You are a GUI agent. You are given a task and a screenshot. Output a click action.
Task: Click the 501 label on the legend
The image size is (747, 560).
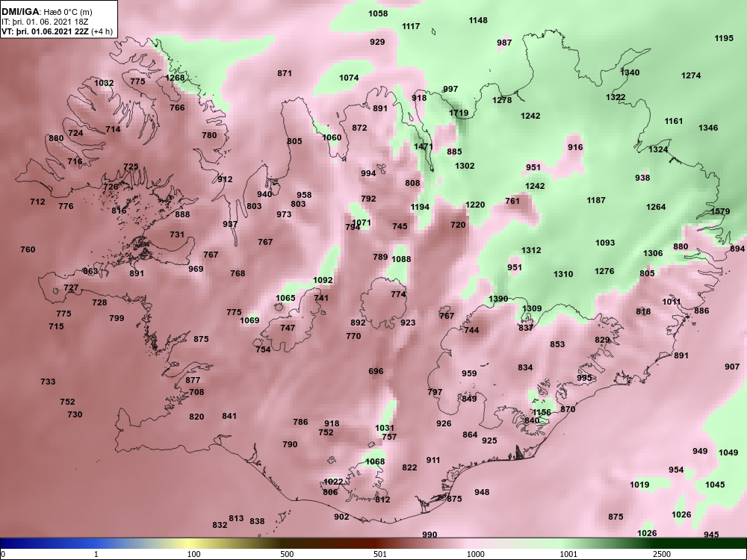(379, 554)
